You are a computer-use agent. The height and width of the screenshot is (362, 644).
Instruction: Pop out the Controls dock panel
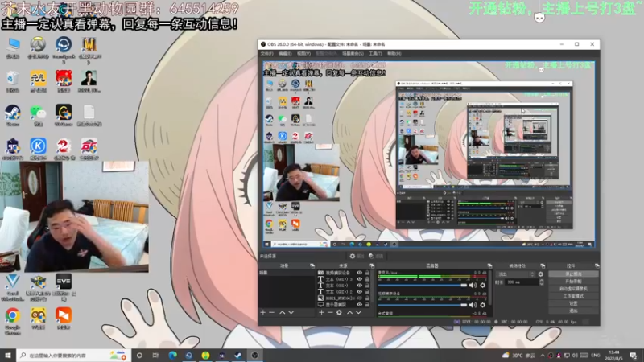point(597,266)
